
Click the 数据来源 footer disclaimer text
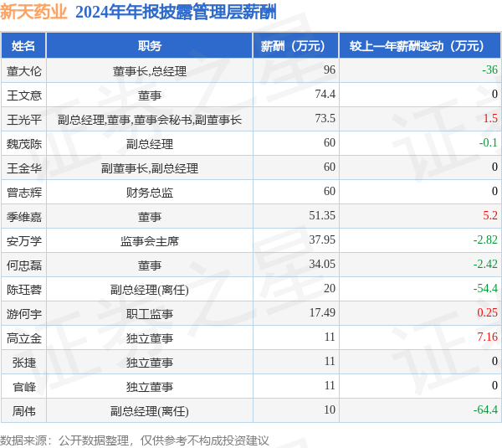pyautogui.click(x=135, y=440)
